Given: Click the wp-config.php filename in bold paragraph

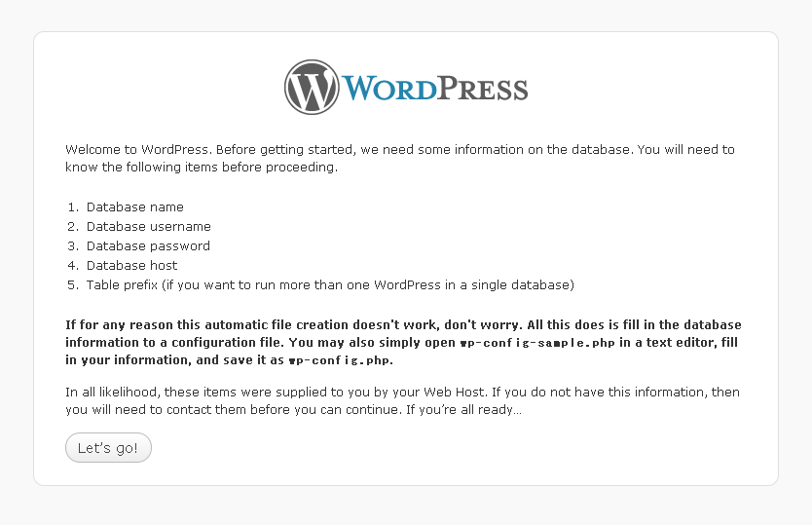Looking at the screenshot, I should point(340,360).
